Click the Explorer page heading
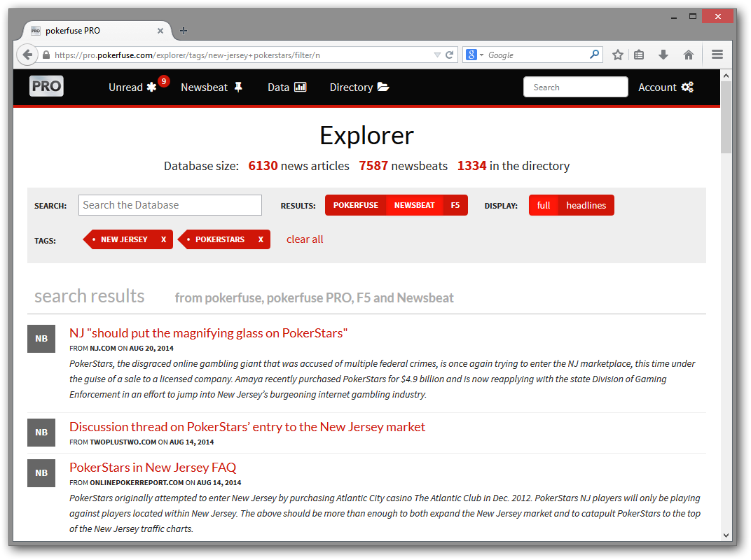This screenshot has width=751, height=560. [x=366, y=136]
